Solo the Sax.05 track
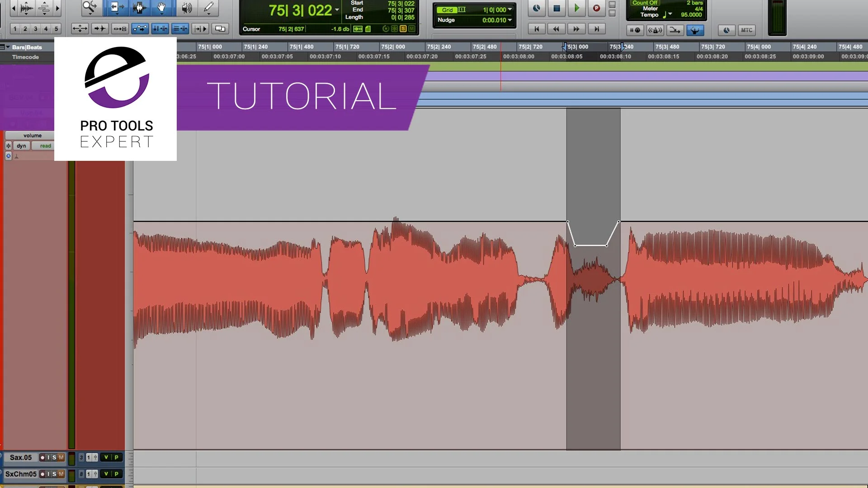Viewport: 868px width, 488px height. click(x=54, y=457)
